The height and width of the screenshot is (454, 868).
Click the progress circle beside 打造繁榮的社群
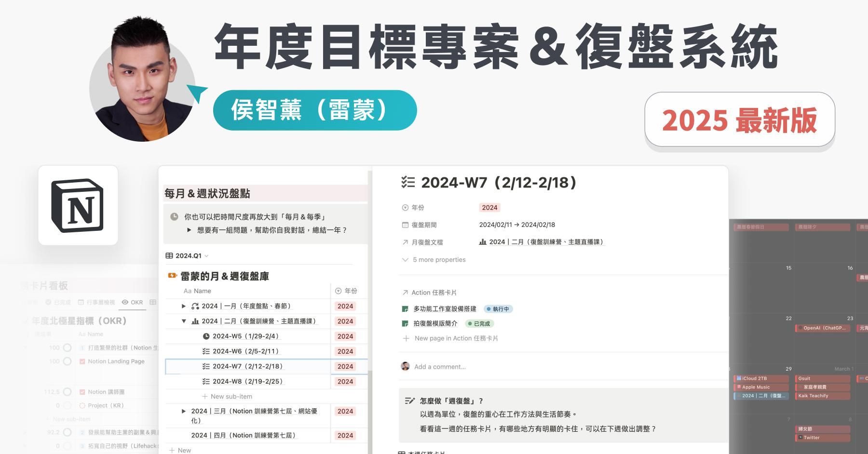(68, 347)
